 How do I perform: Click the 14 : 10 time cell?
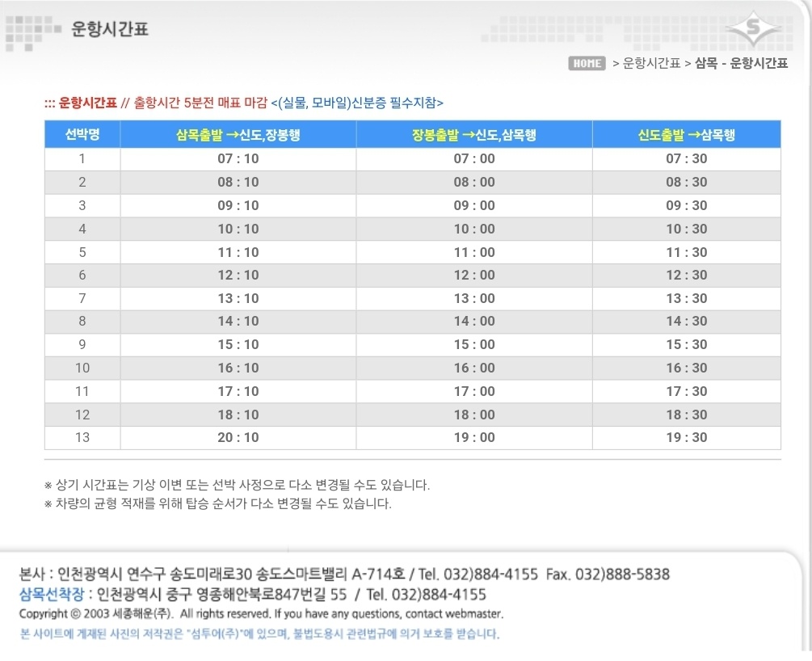click(x=238, y=321)
